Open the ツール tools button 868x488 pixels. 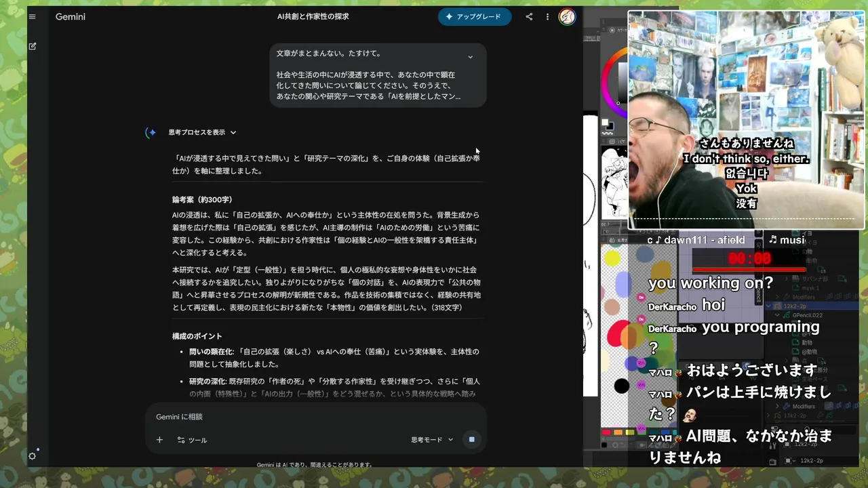coord(192,440)
